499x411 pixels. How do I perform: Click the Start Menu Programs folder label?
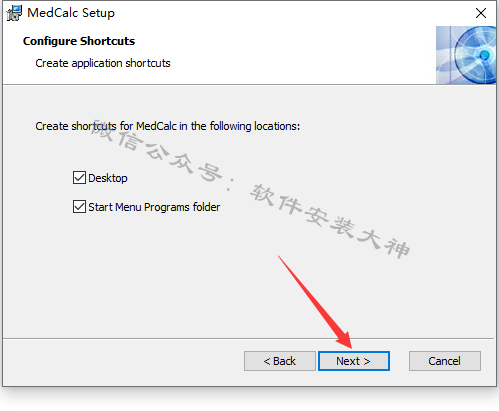tap(154, 207)
